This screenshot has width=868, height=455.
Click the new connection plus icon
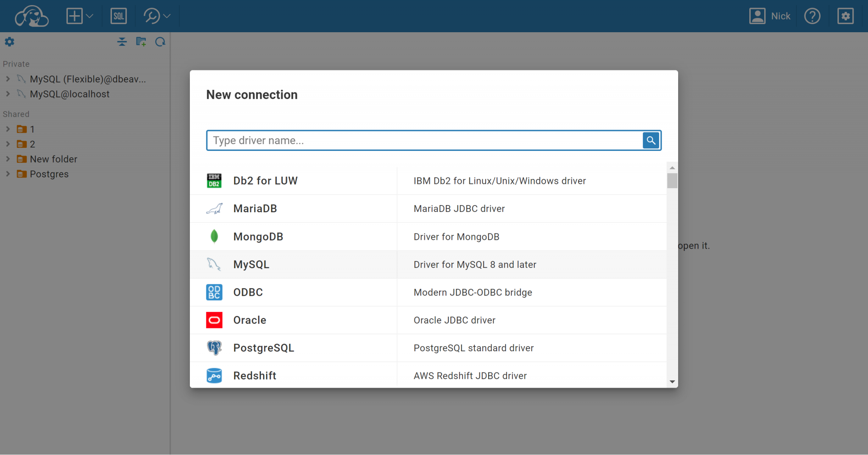75,16
